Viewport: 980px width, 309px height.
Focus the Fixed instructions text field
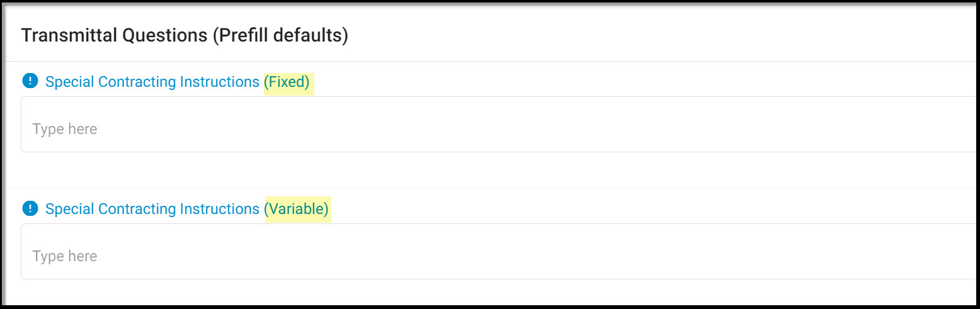(498, 124)
